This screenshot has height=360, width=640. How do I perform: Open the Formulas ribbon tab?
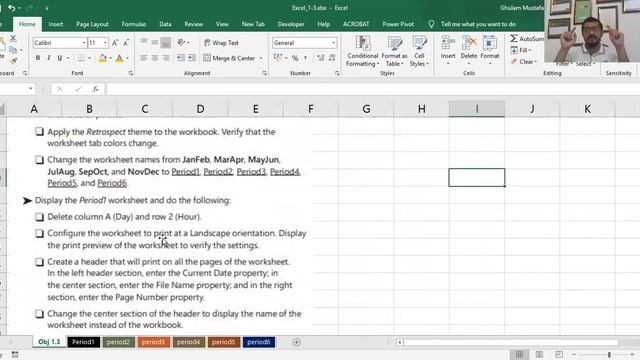(x=134, y=24)
